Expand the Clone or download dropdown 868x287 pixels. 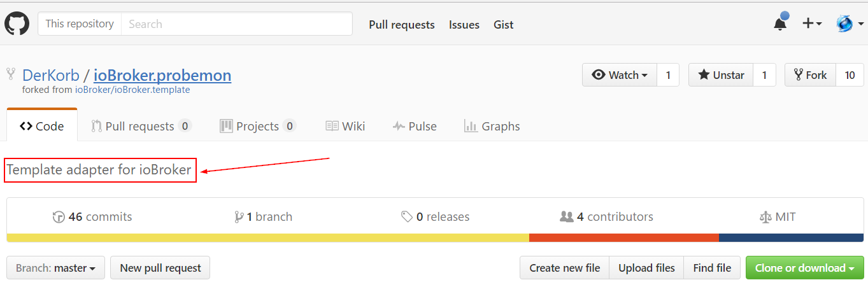805,268
